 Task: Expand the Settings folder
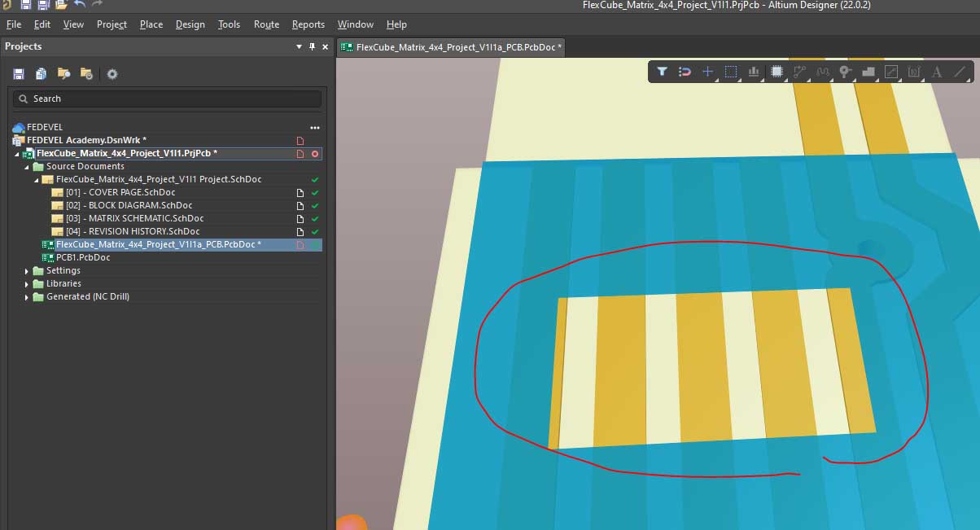click(x=27, y=271)
